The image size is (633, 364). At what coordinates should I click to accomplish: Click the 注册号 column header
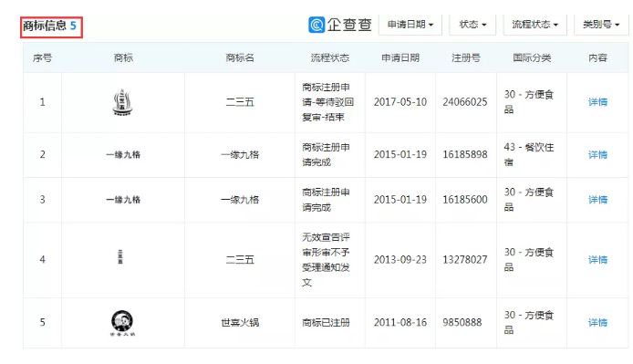click(466, 57)
